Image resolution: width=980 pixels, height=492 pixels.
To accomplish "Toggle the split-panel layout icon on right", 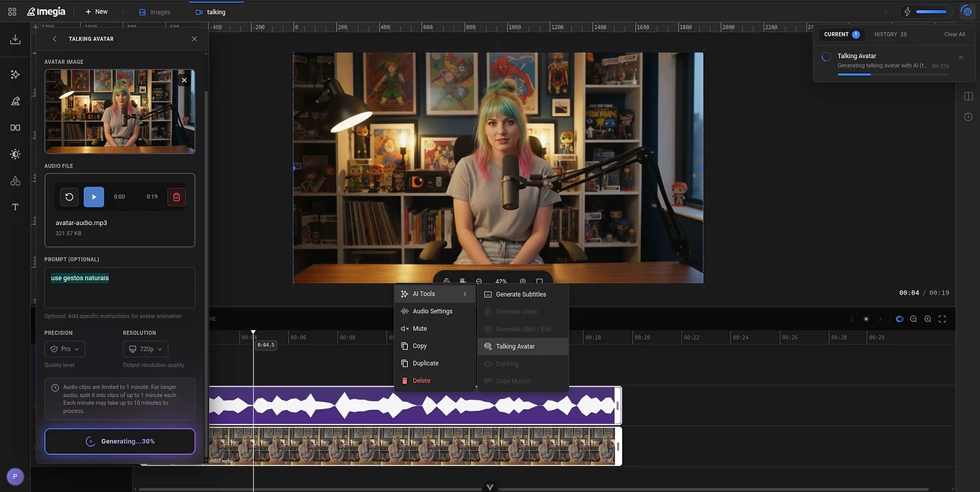I will pos(968,96).
